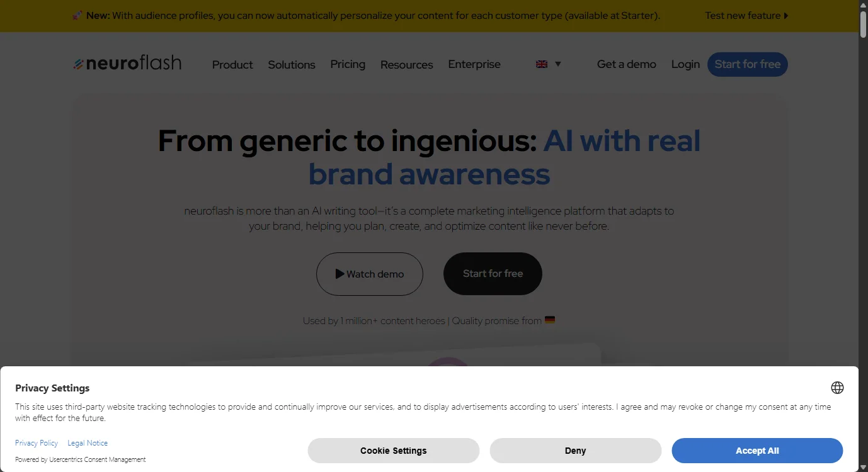868x472 pixels.
Task: Open language globe in Privacy Settings
Action: click(x=837, y=388)
